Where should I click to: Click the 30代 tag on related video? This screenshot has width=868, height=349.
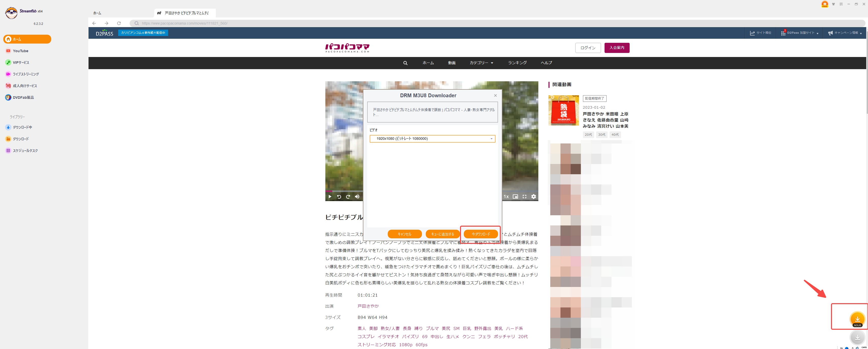point(601,135)
